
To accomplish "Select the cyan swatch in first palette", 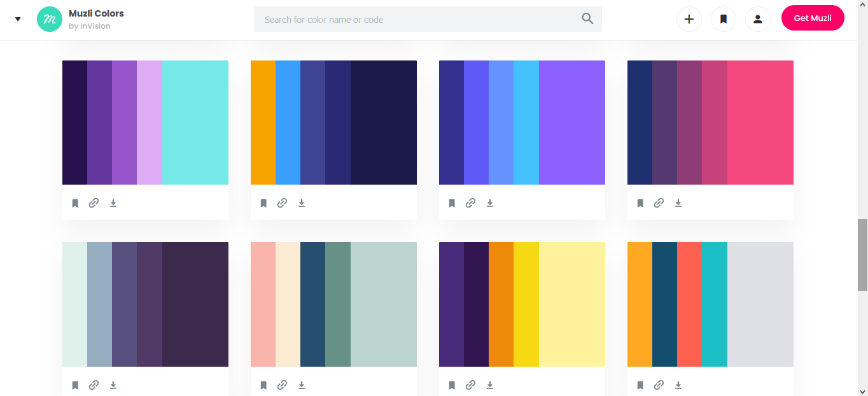I will (195, 122).
